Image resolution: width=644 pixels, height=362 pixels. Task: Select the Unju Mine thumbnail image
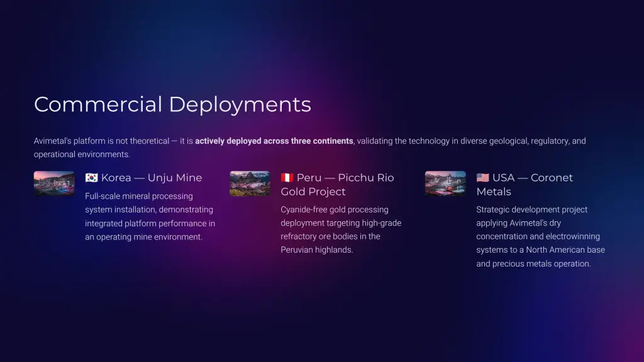tap(54, 184)
